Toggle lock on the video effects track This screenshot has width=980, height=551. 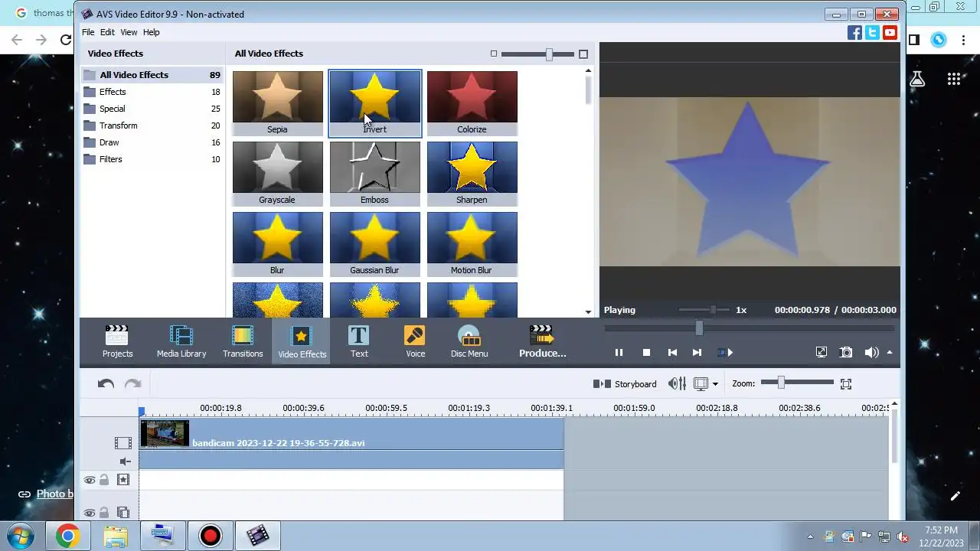104,480
